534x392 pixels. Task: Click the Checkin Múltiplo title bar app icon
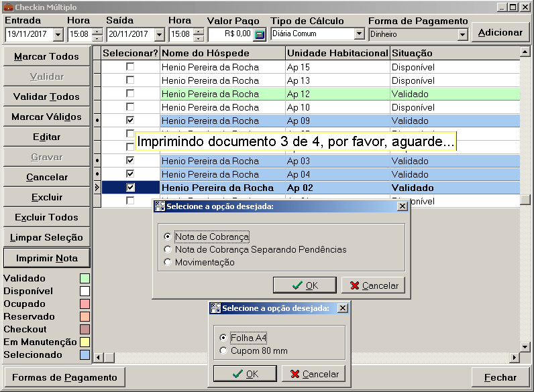(x=8, y=7)
